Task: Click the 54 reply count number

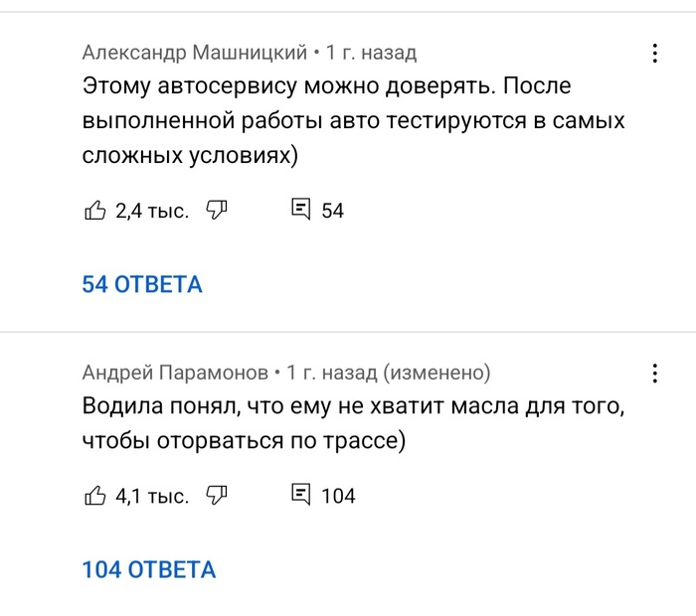Action: (333, 210)
